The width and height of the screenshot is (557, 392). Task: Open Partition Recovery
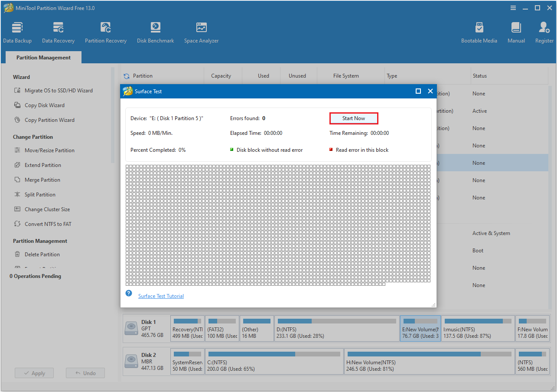tap(105, 31)
